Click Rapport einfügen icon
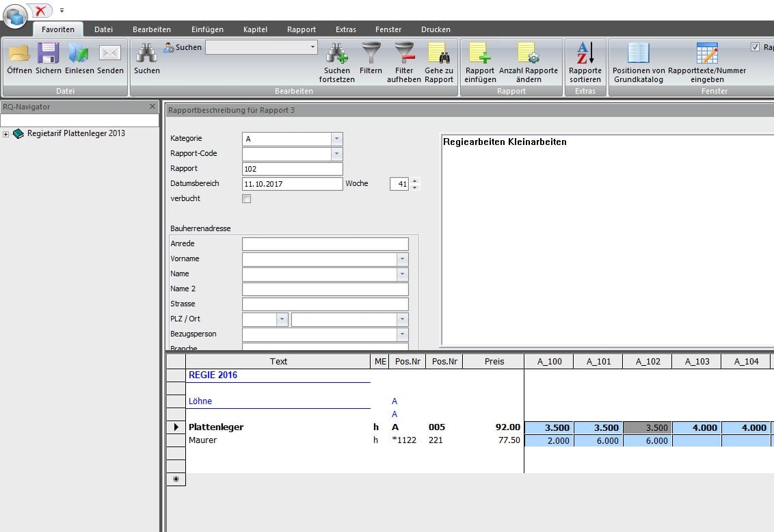 479,53
